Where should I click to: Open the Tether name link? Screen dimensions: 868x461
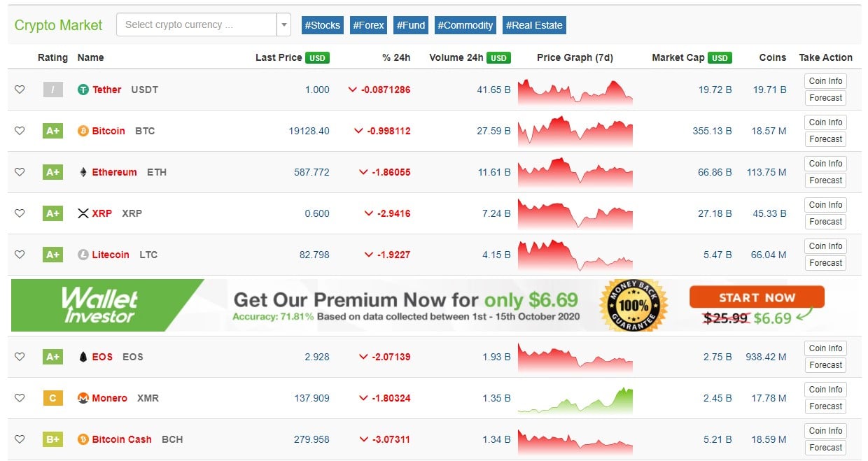(x=106, y=90)
